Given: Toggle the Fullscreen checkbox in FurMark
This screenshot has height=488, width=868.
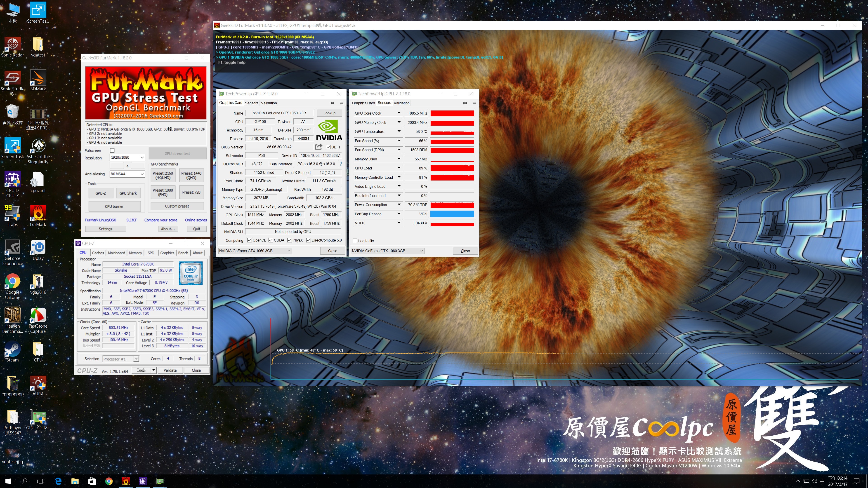Looking at the screenshot, I should click(112, 150).
